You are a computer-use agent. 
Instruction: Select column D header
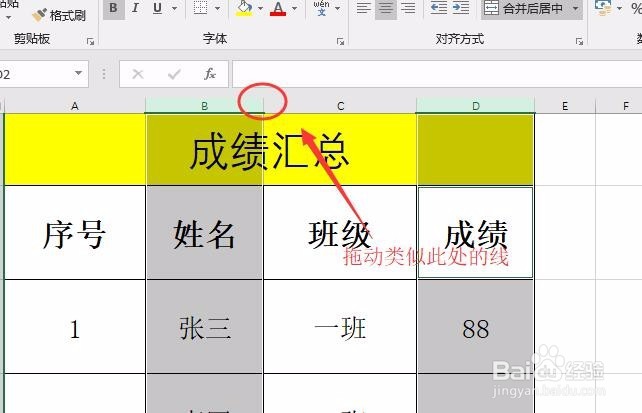(475, 106)
